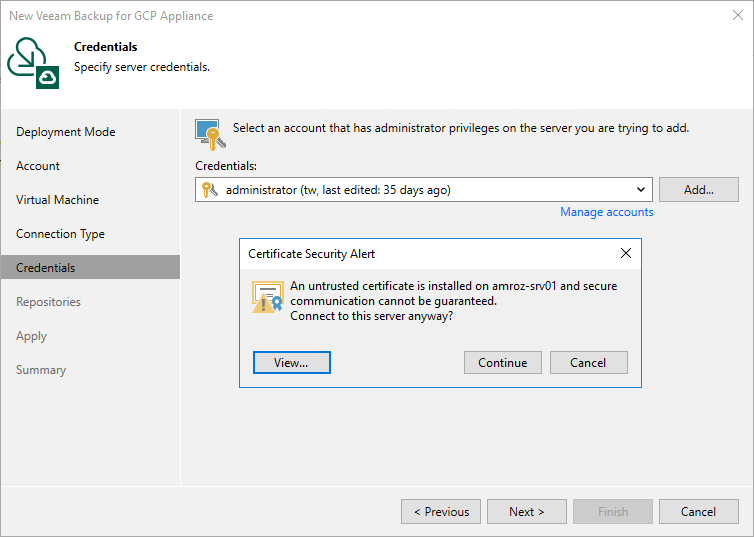Click the certificate warning icon in alert
Viewport: 754px width, 537px height.
pyautogui.click(x=268, y=296)
